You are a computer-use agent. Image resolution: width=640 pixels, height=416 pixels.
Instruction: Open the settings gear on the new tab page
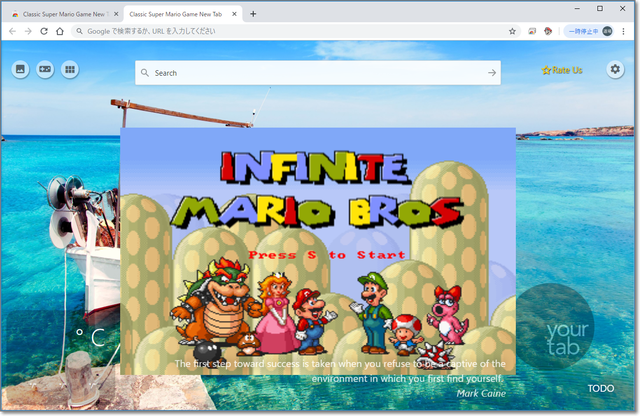point(615,69)
